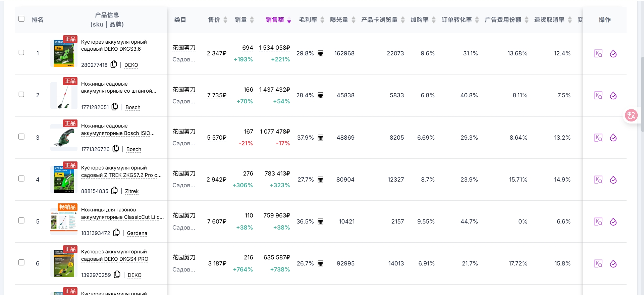Copy SKU 280277418 with copy icon
Screen dimensions: 644x295
(x=114, y=64)
